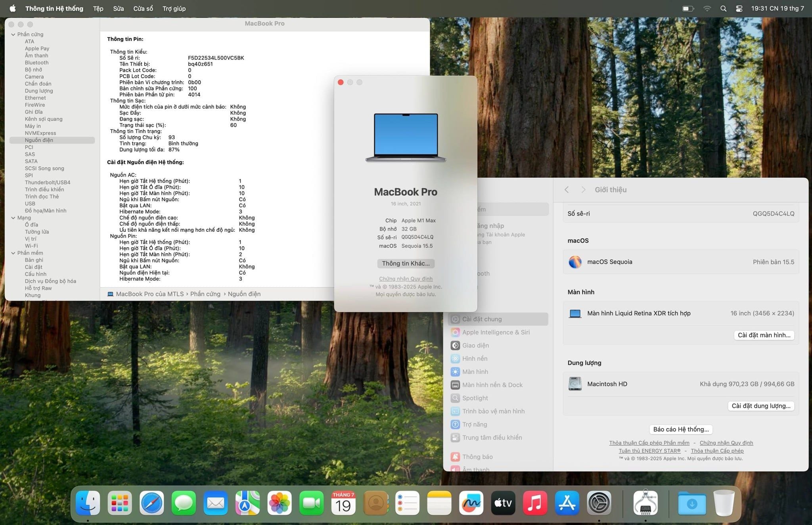This screenshot has height=525, width=812.
Task: Start FaceTime from the Dock
Action: 312,503
